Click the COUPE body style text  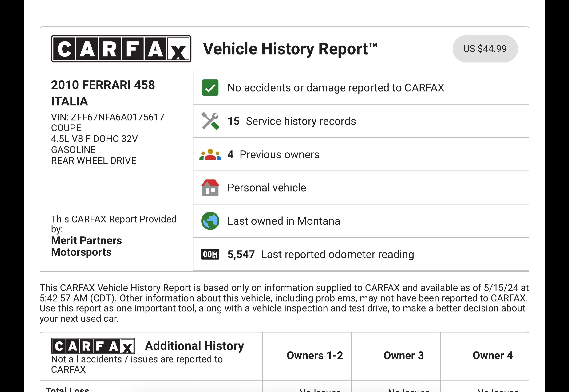pyautogui.click(x=66, y=128)
